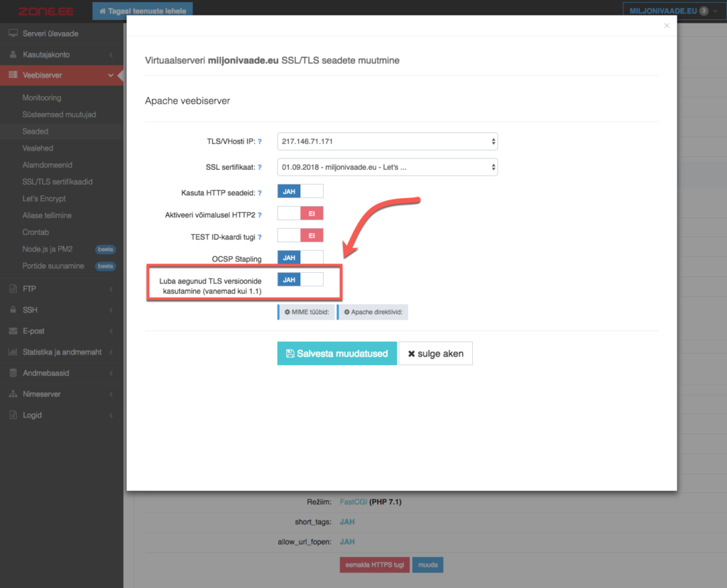Expand the Logid section chevron
This screenshot has width=727, height=588.
[111, 415]
